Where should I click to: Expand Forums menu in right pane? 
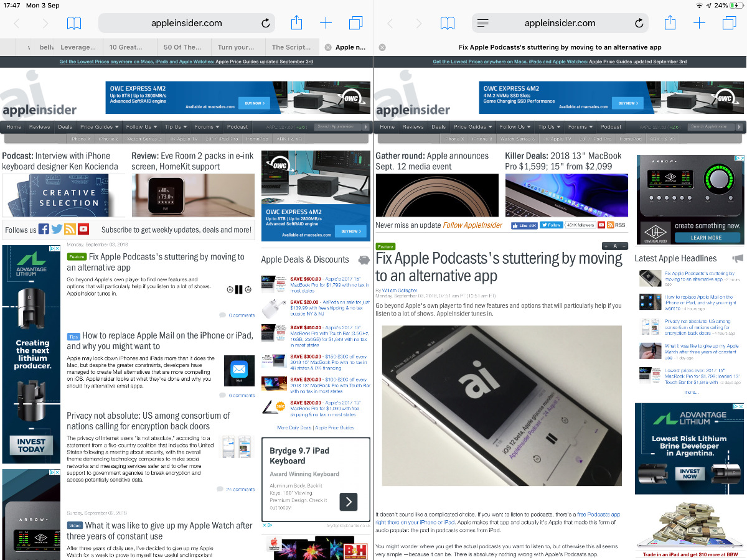[x=580, y=127]
